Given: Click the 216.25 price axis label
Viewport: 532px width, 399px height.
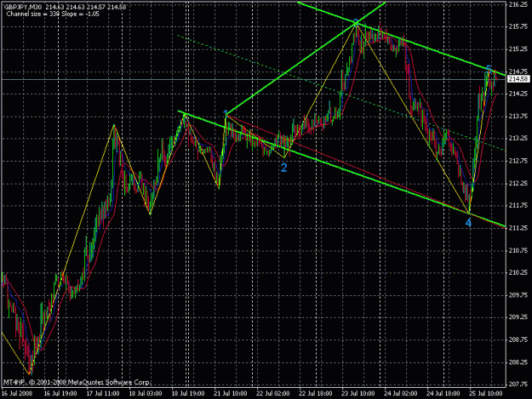Looking at the screenshot, I should pos(518,4).
